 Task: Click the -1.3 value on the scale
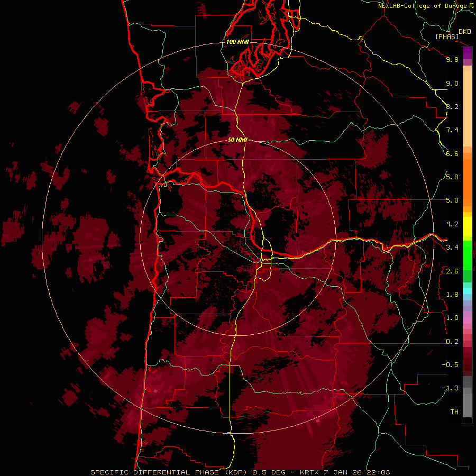click(450, 388)
